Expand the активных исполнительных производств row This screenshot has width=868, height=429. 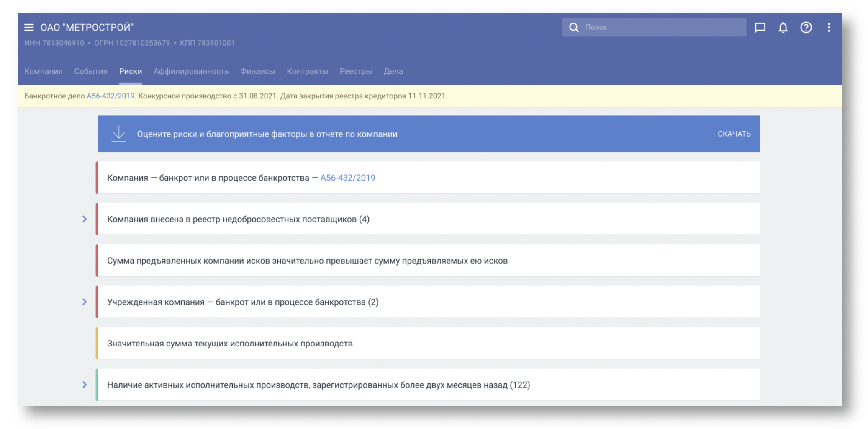[x=85, y=385]
